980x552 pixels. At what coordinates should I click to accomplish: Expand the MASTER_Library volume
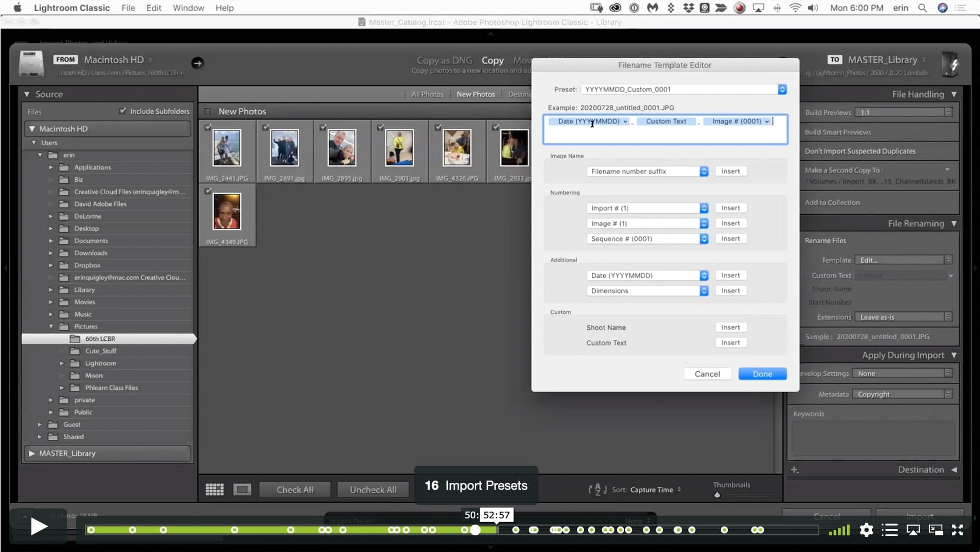pos(32,453)
